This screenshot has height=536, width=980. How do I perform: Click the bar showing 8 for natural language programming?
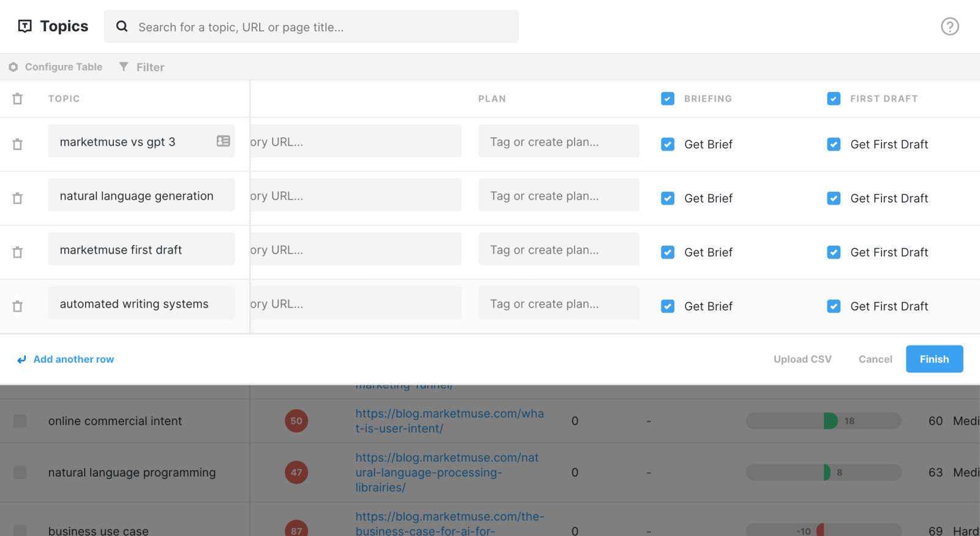[823, 472]
